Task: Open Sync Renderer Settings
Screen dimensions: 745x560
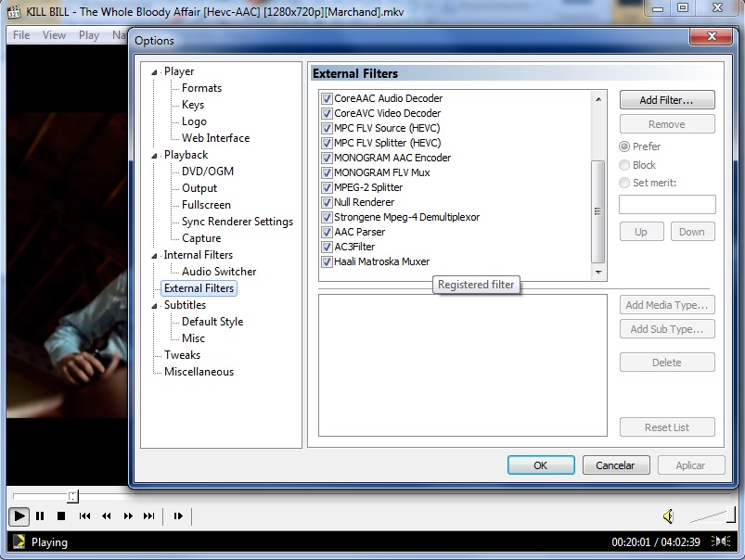Action: 238,222
